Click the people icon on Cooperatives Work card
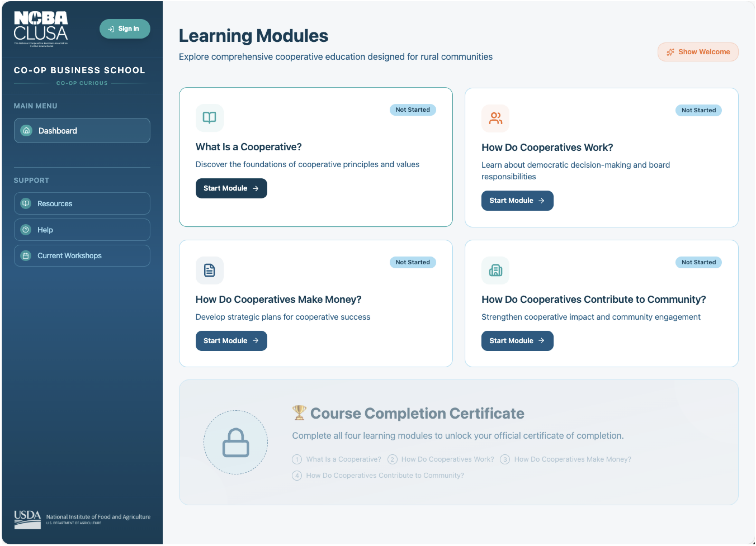The image size is (756, 546). [495, 118]
